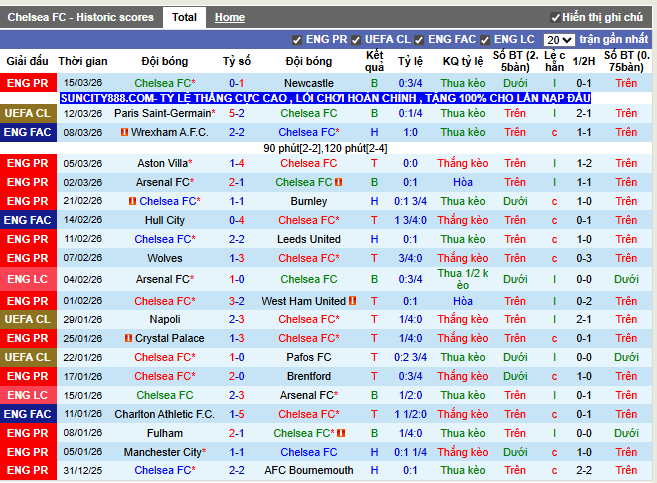
Task: Open the recent matches count dropdown
Action: pyautogui.click(x=559, y=40)
